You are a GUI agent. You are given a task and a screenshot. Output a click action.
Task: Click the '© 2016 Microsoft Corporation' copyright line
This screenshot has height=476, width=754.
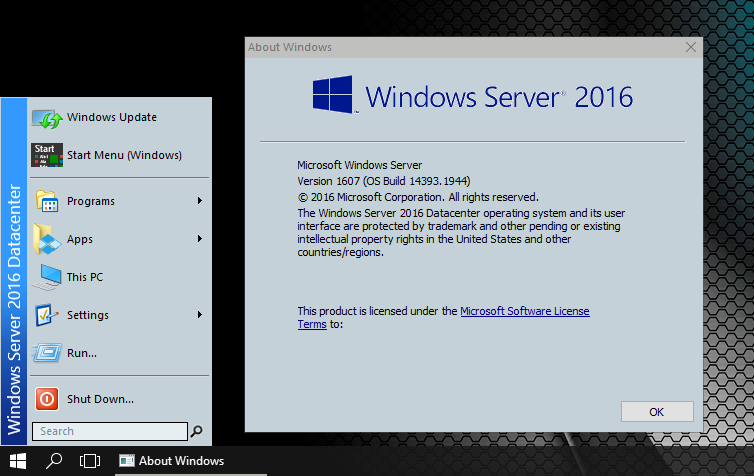coord(418,197)
